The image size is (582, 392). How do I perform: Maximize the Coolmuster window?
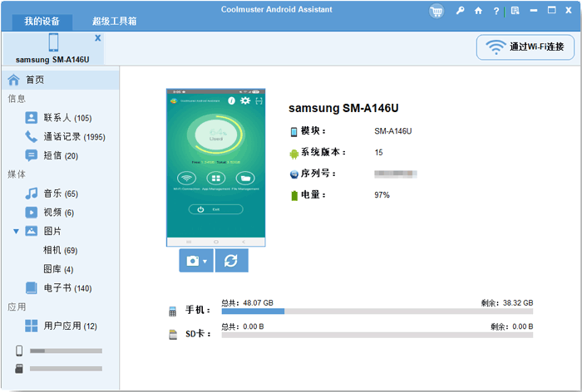coord(551,11)
